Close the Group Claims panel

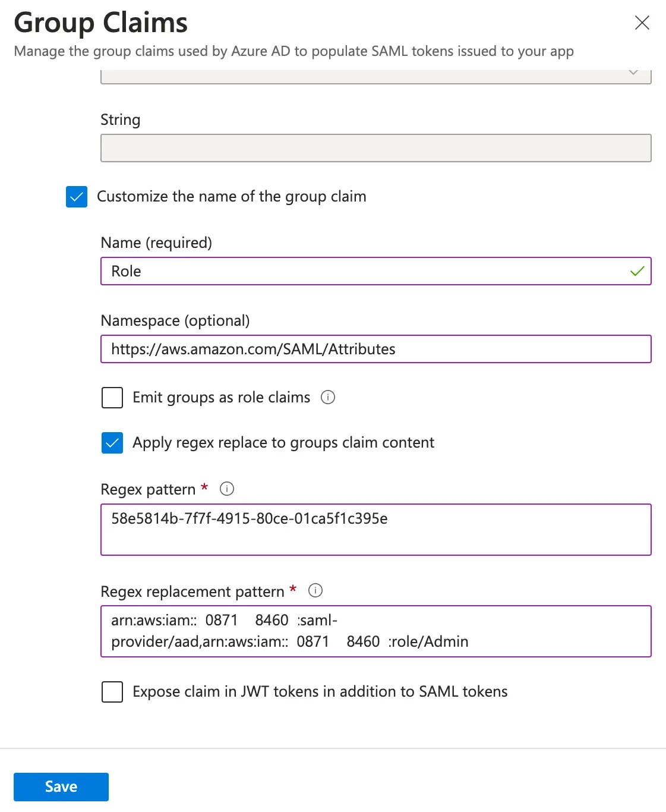[642, 23]
